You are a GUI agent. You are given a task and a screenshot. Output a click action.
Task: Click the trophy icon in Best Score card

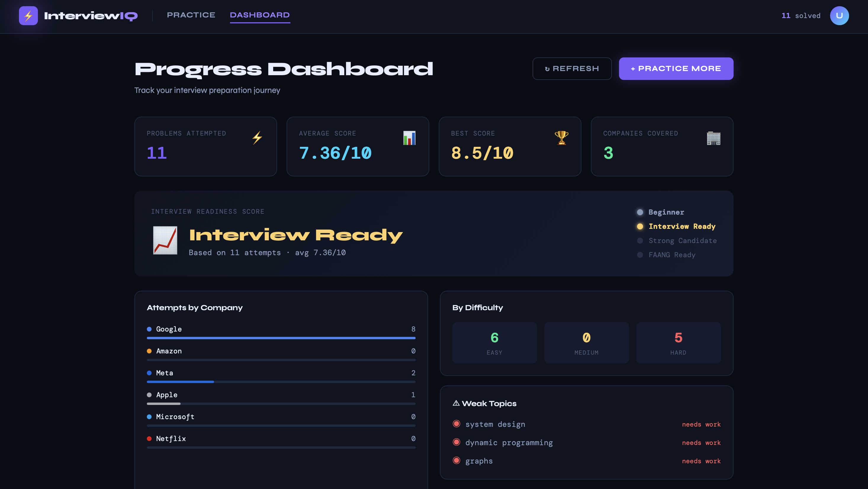pos(561,138)
